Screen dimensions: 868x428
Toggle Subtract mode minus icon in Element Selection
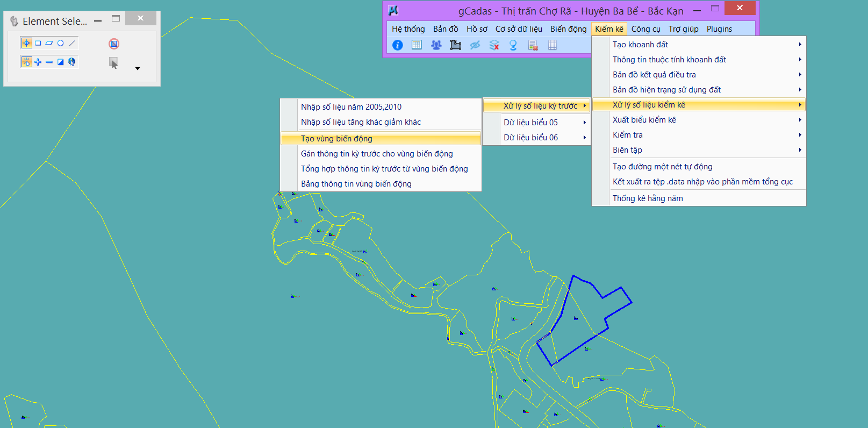(x=49, y=62)
